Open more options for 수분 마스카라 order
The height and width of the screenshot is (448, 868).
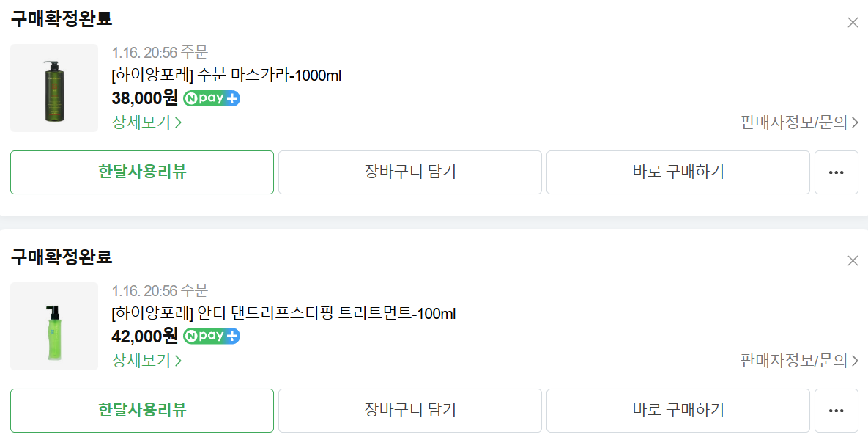836,172
